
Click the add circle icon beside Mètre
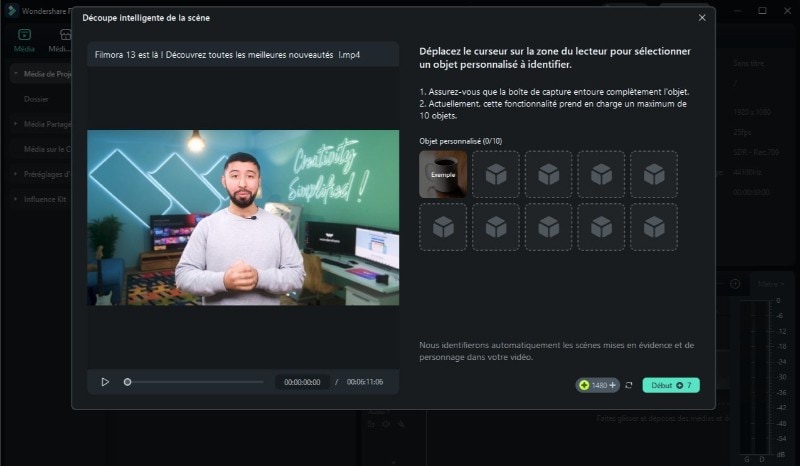735,284
